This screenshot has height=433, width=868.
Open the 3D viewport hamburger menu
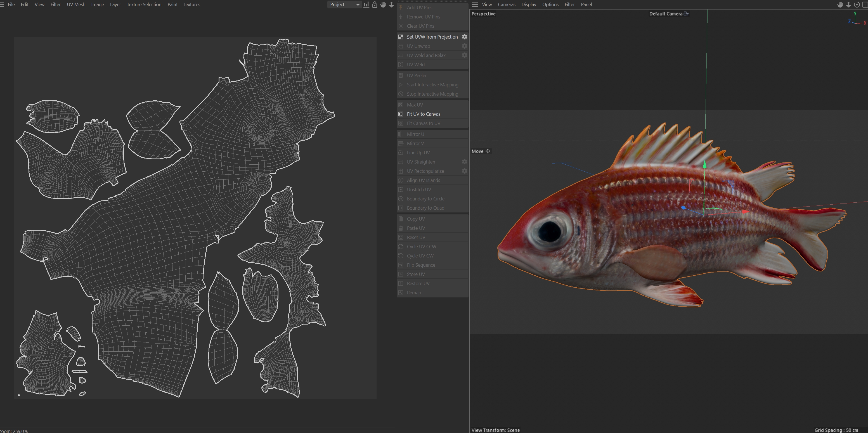(475, 5)
